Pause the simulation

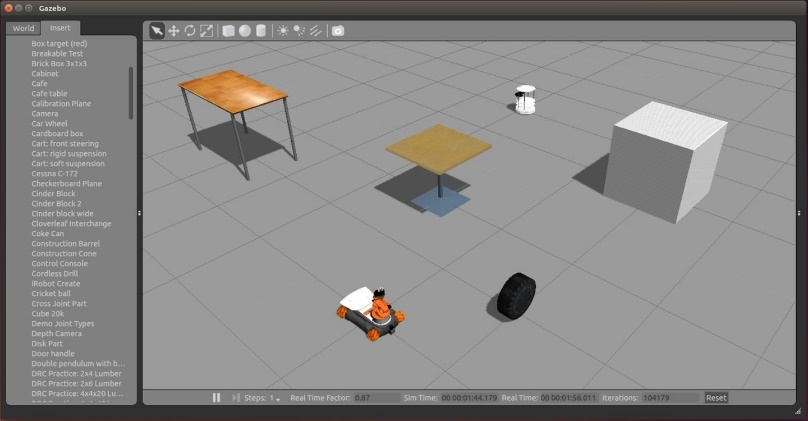[x=216, y=397]
